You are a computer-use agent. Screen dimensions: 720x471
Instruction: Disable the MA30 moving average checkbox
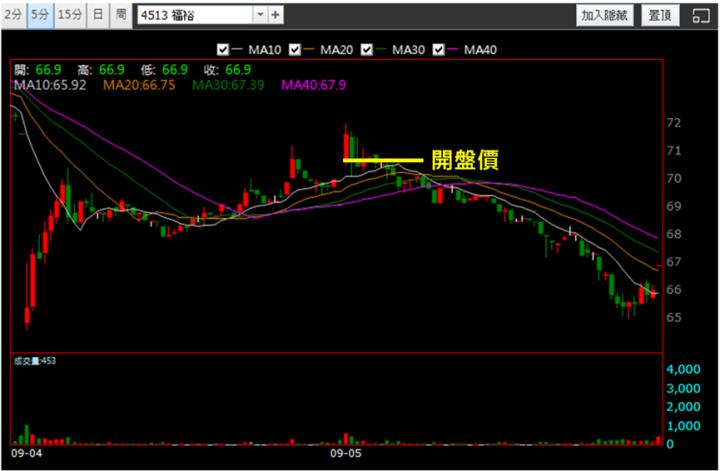[x=366, y=50]
